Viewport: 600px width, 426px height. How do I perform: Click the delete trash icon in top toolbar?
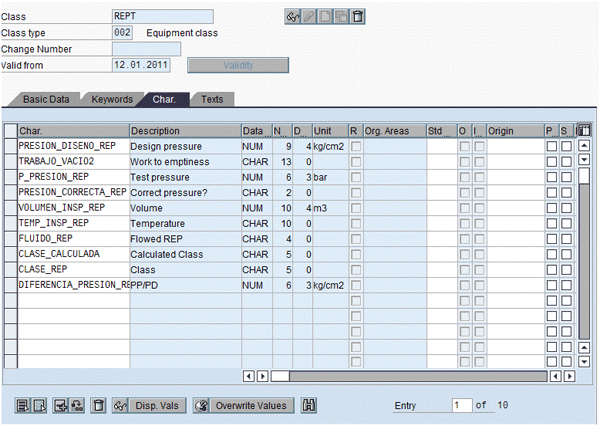(358, 16)
